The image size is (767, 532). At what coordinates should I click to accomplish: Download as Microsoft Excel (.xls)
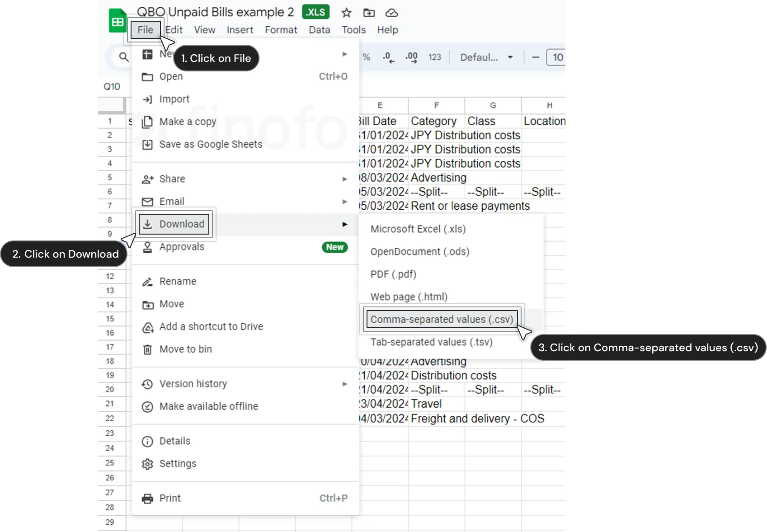coord(451,229)
